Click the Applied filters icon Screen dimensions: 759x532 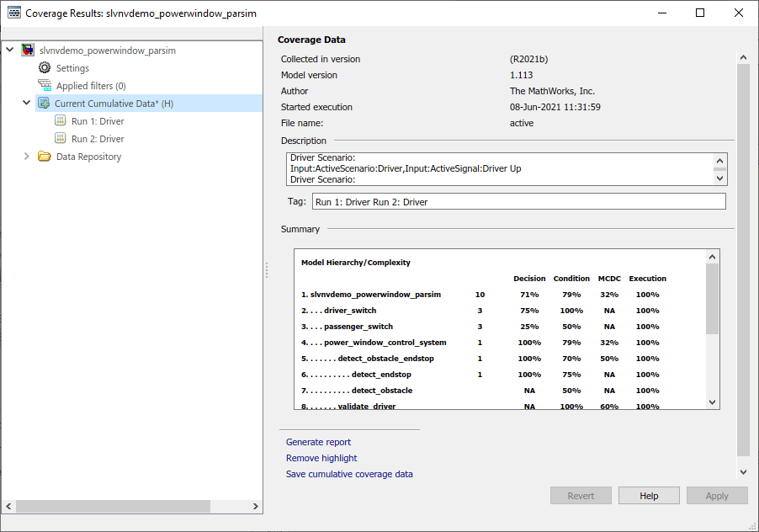45,86
